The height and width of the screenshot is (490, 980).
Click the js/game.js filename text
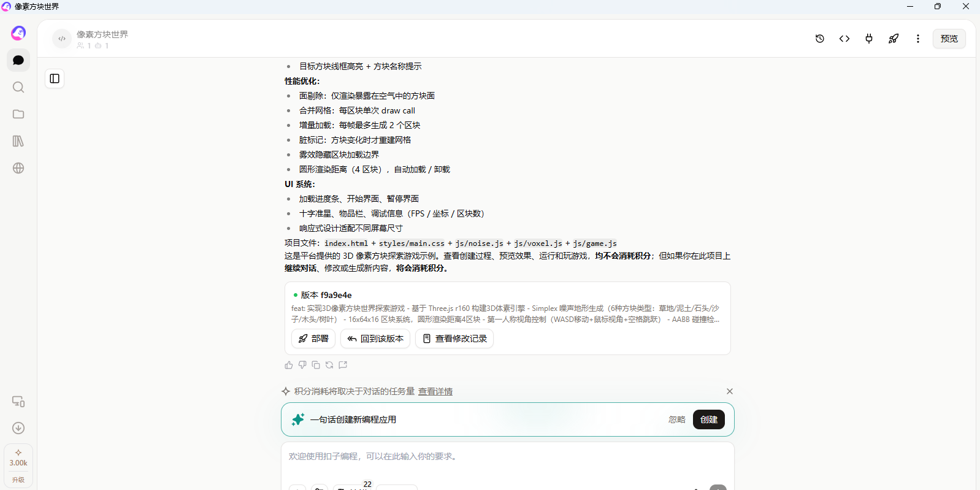pos(595,243)
